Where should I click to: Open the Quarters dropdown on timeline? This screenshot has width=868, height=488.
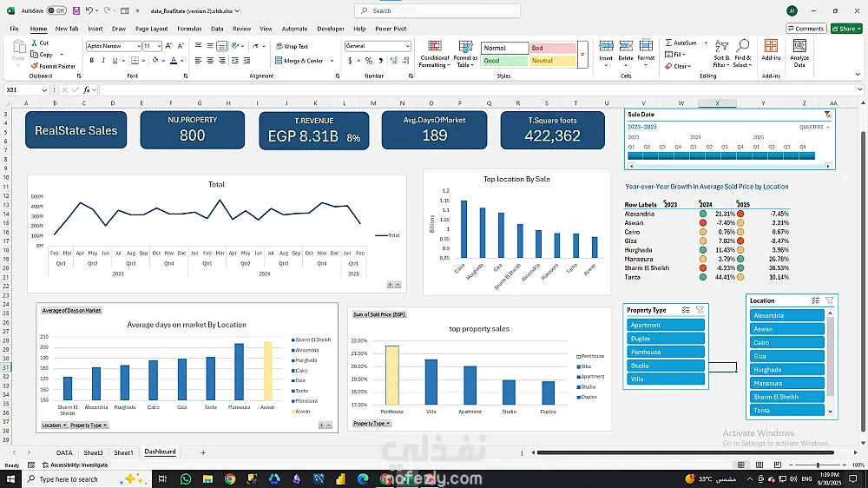click(815, 127)
